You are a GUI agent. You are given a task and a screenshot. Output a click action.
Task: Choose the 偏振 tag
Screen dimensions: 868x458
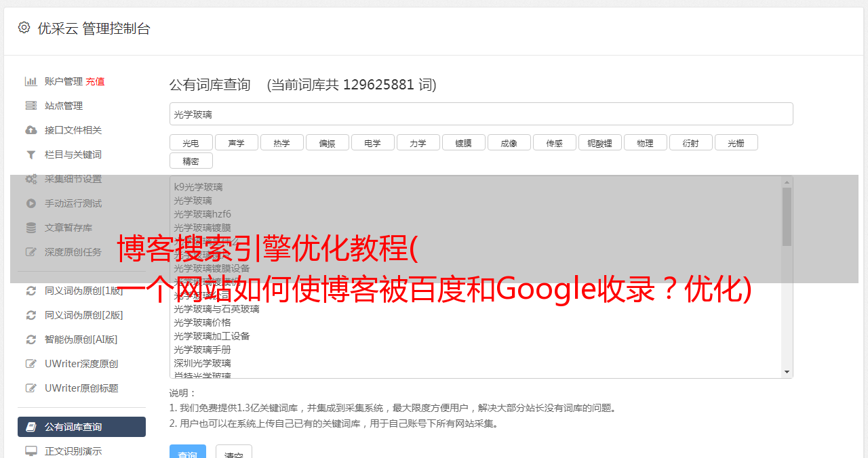pyautogui.click(x=328, y=142)
